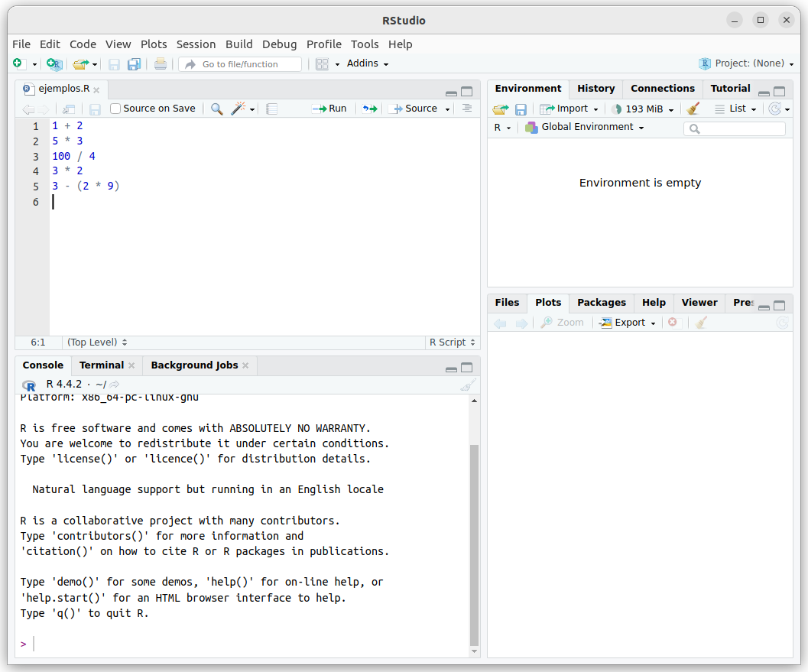This screenshot has width=808, height=672.
Task: Open the Addins dropdown
Action: click(x=368, y=63)
